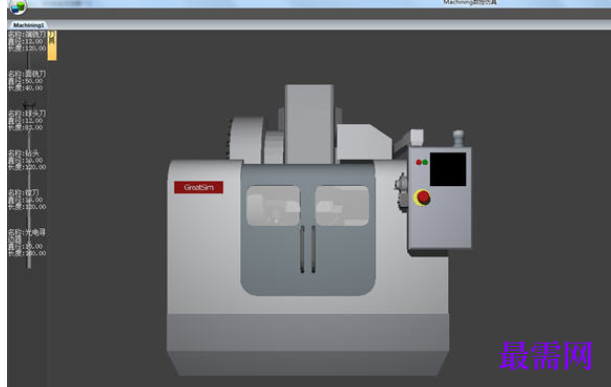The width and height of the screenshot is (611, 387).
Task: Select the 钻头 drill tool entry
Action: click(27, 160)
